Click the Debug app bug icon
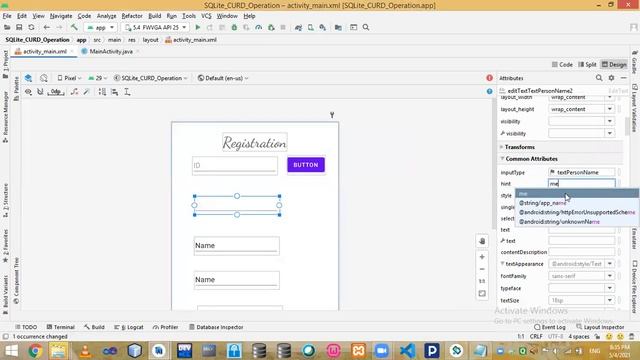 click(234, 27)
